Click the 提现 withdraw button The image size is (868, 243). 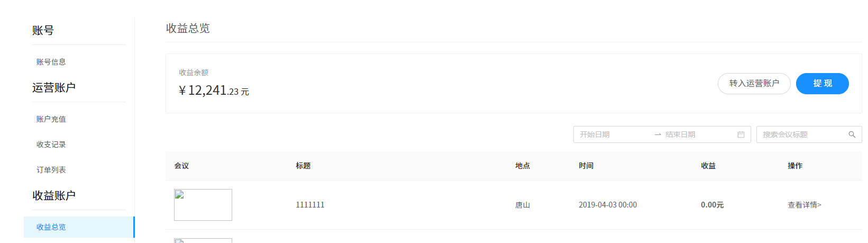(x=823, y=84)
